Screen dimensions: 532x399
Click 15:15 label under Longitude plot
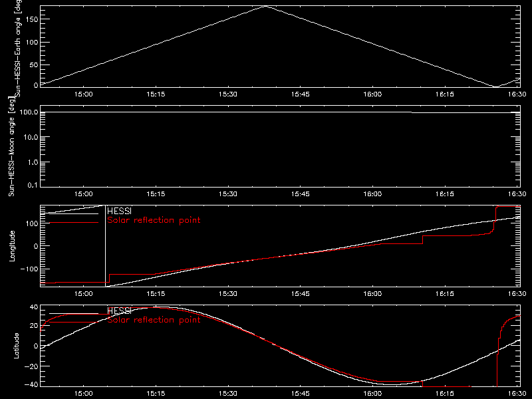[156, 293]
